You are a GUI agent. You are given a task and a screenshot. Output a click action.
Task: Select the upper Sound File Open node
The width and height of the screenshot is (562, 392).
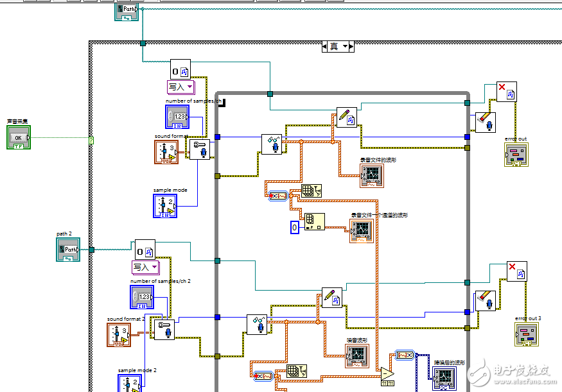[x=180, y=69]
